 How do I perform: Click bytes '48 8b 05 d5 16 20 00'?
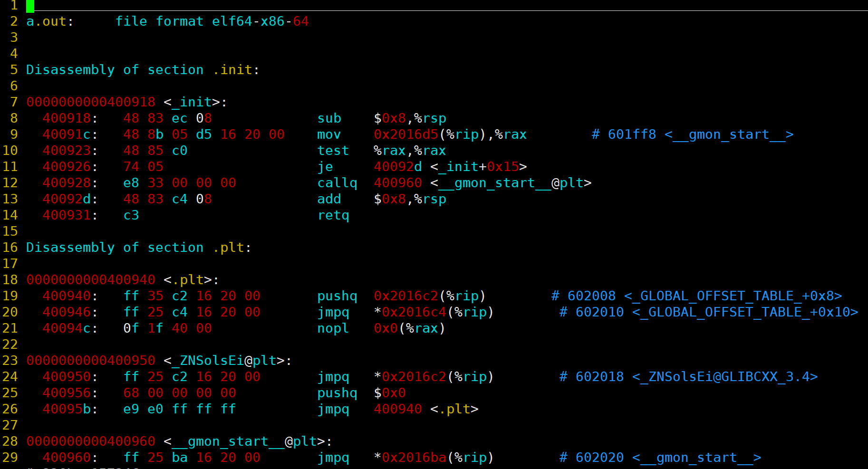[x=204, y=134]
